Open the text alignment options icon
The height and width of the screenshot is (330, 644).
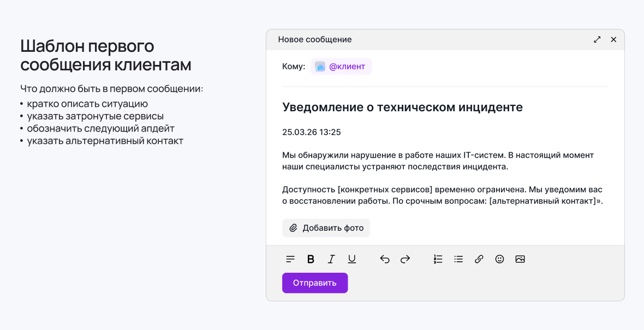[290, 259]
